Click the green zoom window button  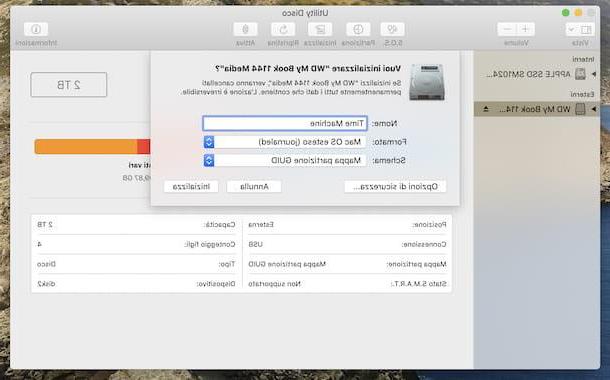566,13
